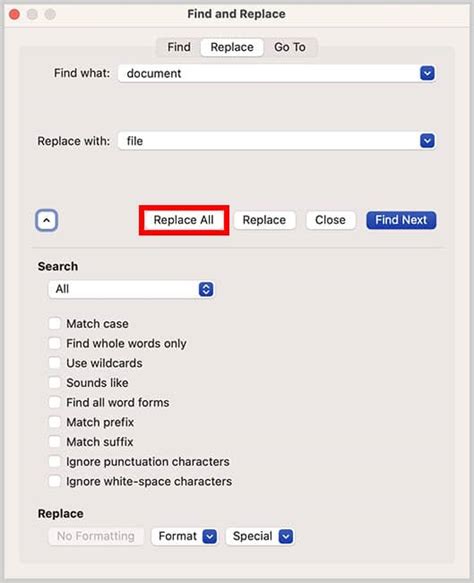The width and height of the screenshot is (474, 583).
Task: Click the single Replace button
Action: click(x=264, y=220)
